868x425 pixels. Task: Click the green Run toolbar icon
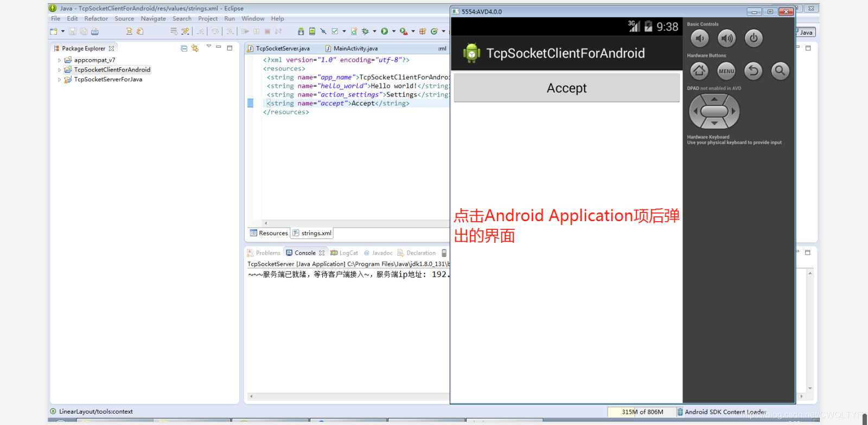click(384, 31)
